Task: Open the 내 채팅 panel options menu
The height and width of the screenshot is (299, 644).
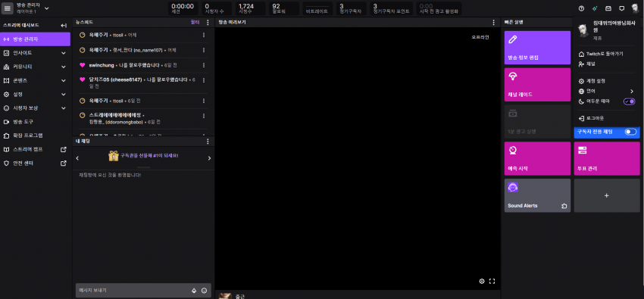Action: tap(208, 141)
